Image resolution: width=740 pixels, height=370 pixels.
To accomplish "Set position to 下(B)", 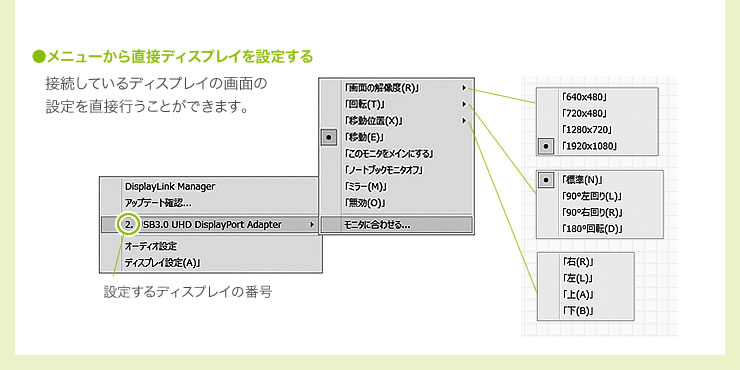I will (x=585, y=311).
